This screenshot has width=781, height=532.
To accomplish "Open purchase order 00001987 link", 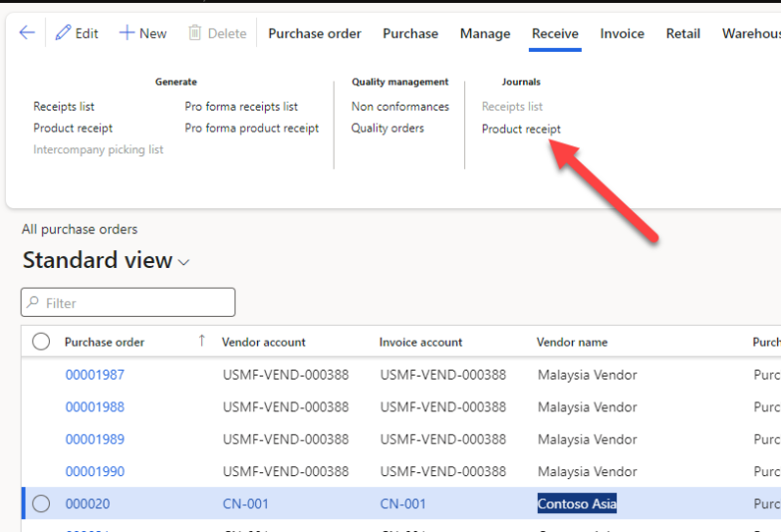I will tap(95, 375).
